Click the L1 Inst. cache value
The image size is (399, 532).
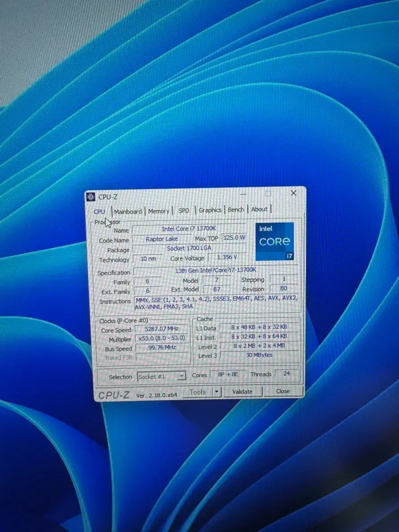pos(259,336)
